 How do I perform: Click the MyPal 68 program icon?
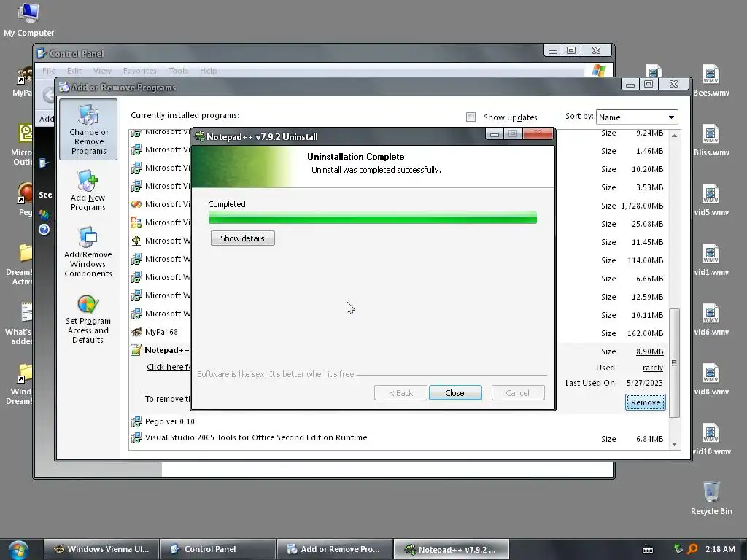click(136, 332)
